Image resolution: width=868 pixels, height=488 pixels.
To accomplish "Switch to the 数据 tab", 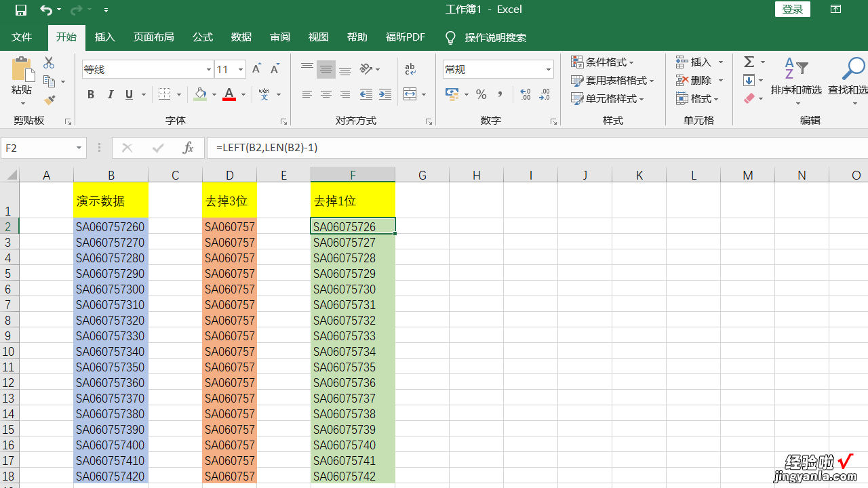I will [241, 37].
